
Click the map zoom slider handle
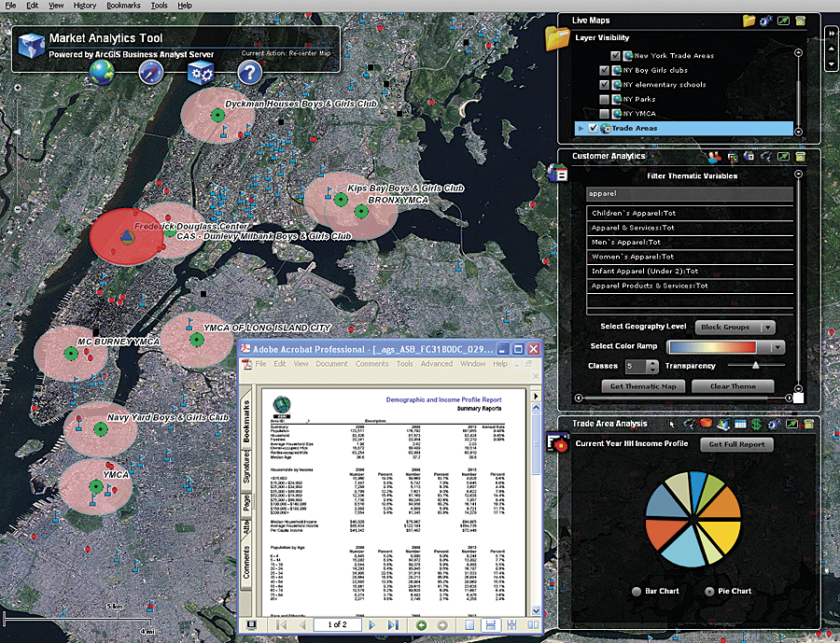pyautogui.click(x=16, y=132)
